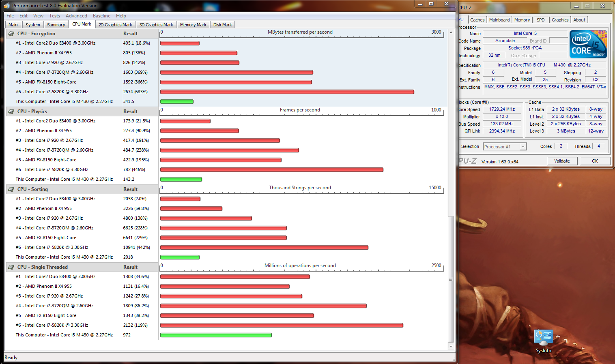
Task: Click the CPU - Sorting section icon
Action: coord(11,189)
